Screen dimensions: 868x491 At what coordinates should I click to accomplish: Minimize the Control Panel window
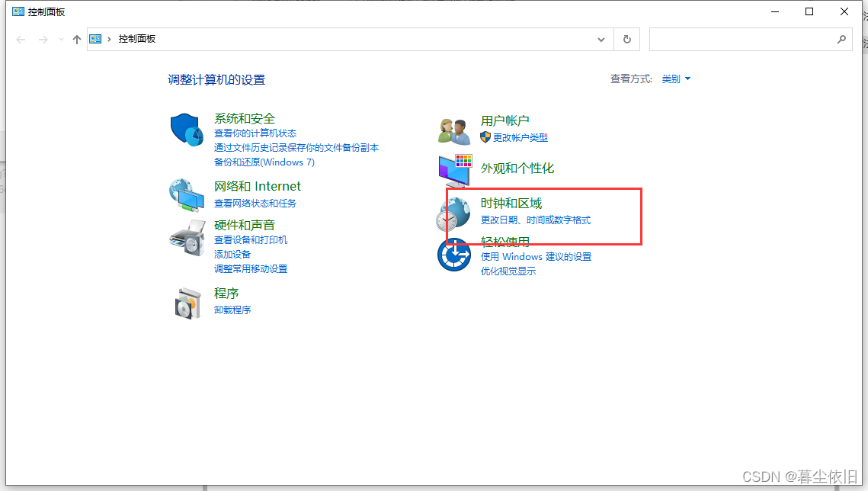(775, 11)
